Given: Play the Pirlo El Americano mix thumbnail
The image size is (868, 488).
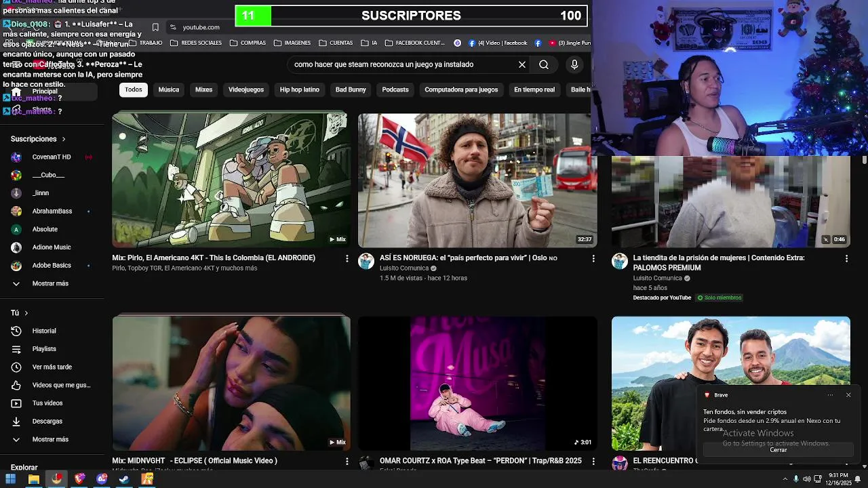Looking at the screenshot, I should (231, 180).
